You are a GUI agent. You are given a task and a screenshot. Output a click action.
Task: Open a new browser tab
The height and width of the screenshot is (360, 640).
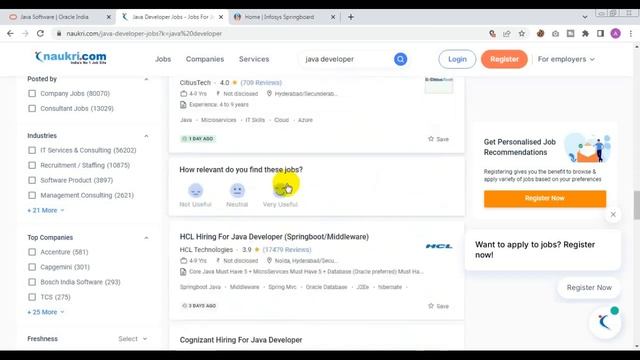[x=351, y=17]
